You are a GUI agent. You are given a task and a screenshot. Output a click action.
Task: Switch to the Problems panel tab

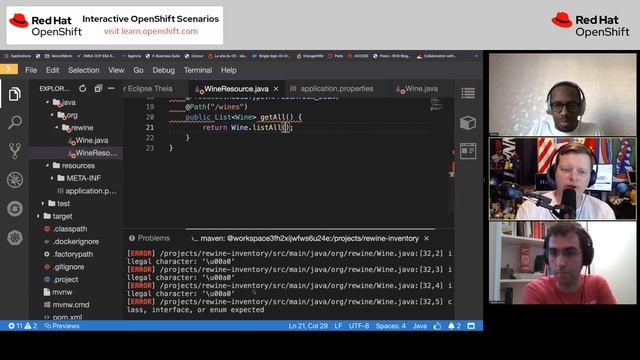point(149,238)
